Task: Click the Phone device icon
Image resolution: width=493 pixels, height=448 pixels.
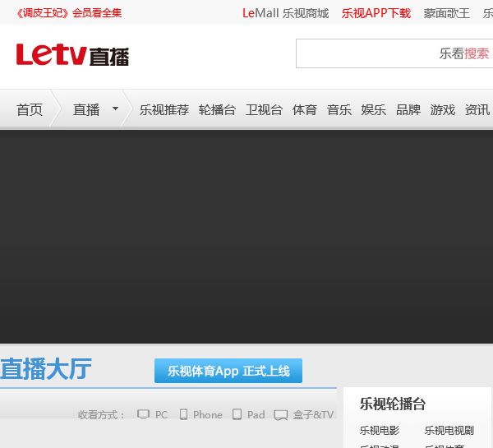Action: pos(183,414)
